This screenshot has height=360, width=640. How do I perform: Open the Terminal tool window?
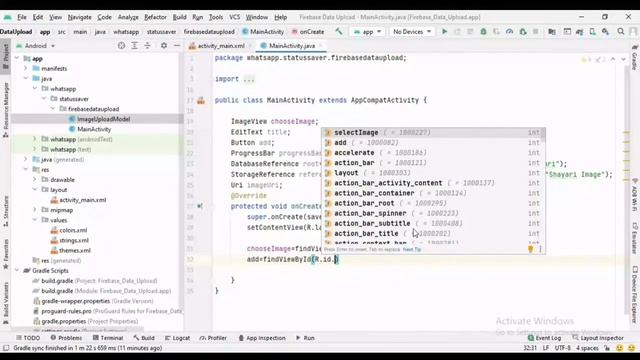[108, 338]
